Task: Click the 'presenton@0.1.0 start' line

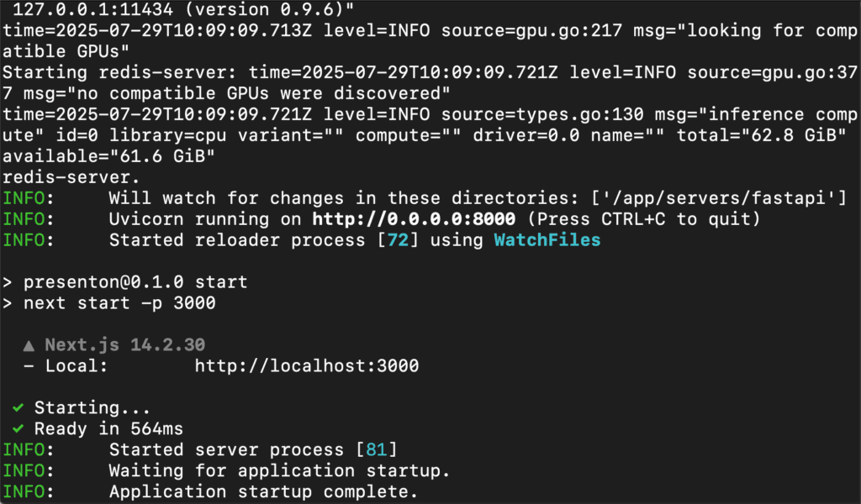Action: point(135,282)
